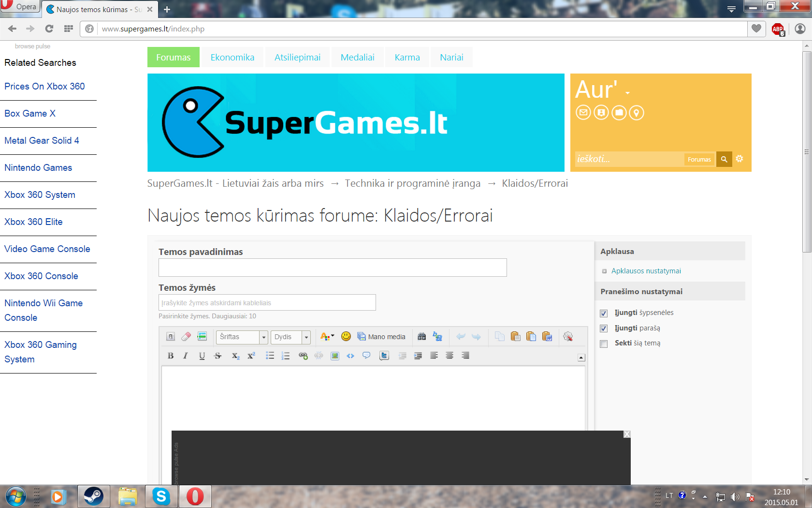812x508 pixels.
Task: Insert a bulleted list
Action: 270,356
